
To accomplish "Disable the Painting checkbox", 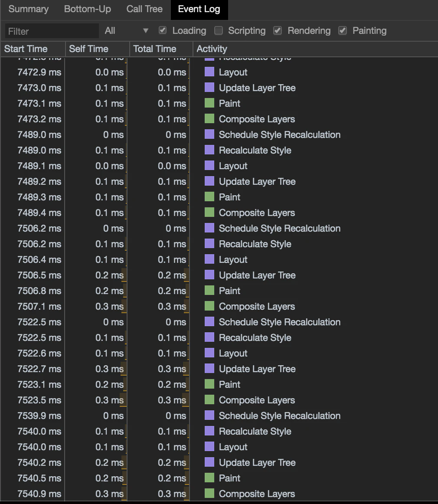I will pos(343,30).
